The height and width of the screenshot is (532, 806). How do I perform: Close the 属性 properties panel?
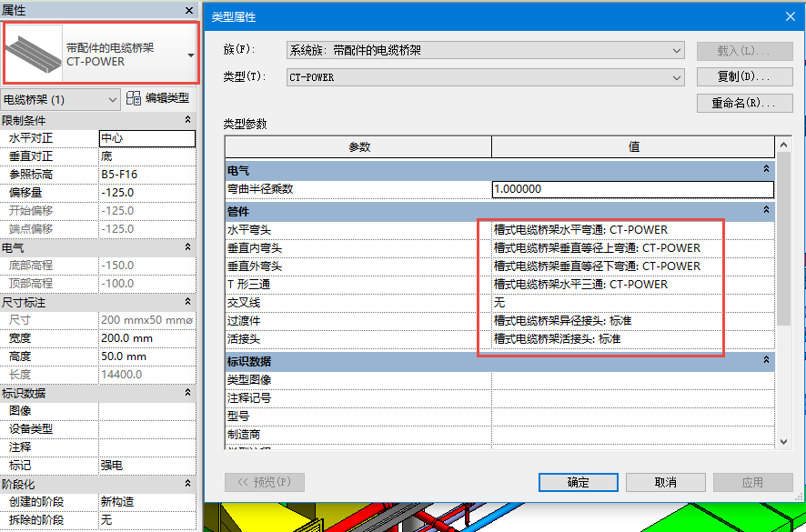189,10
